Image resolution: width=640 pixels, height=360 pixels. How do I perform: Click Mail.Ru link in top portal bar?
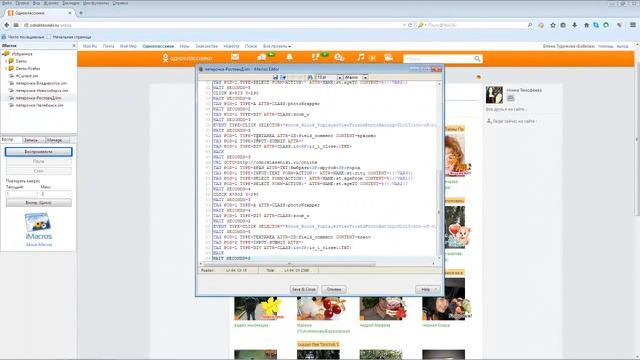[90, 47]
